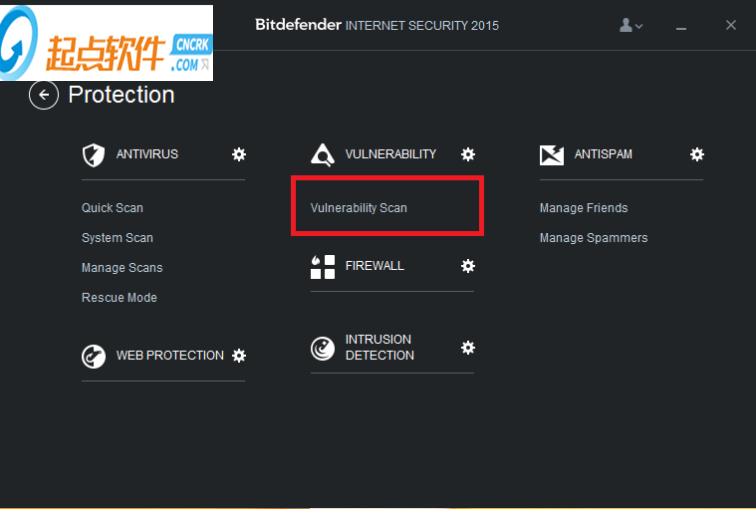Start a Quick Scan

click(x=112, y=208)
